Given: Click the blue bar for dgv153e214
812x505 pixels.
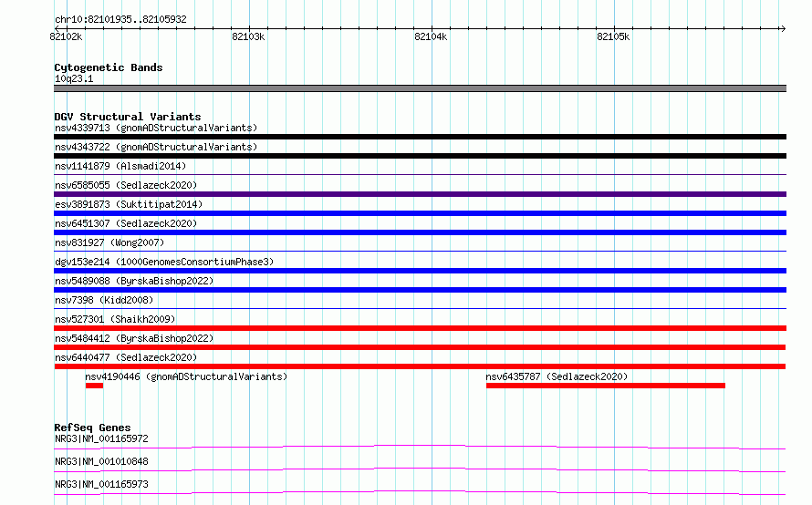Looking at the screenshot, I should click(x=420, y=271).
